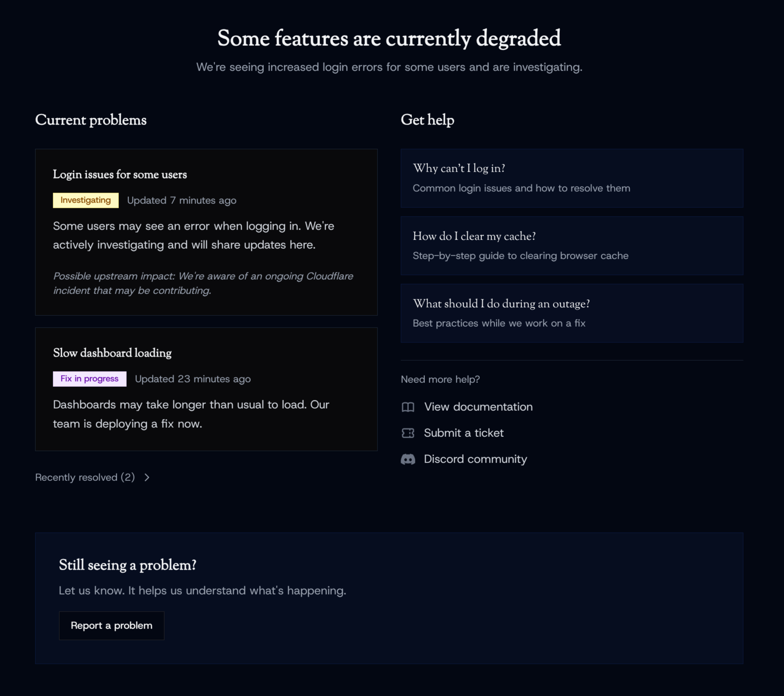The width and height of the screenshot is (784, 696).
Task: Click the 'Get help' section heading
Action: tap(427, 120)
